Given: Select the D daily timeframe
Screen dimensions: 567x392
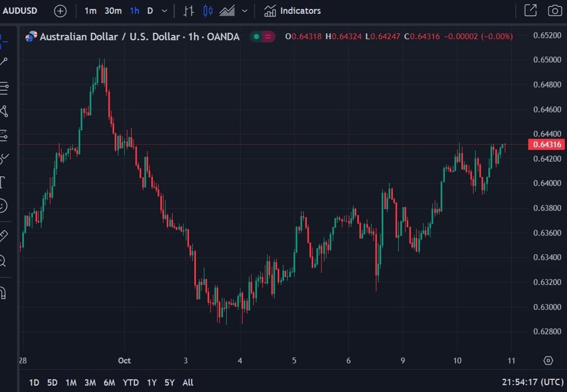Looking at the screenshot, I should pyautogui.click(x=150, y=11).
